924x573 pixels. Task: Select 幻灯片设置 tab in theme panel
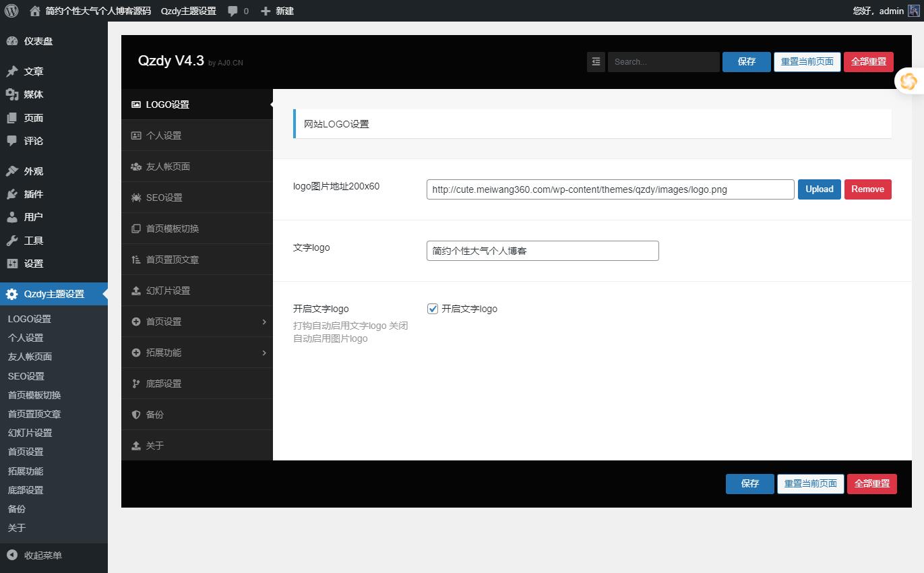click(197, 291)
